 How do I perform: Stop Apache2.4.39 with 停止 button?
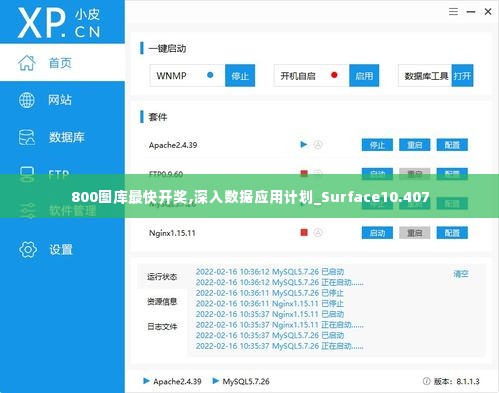(377, 145)
